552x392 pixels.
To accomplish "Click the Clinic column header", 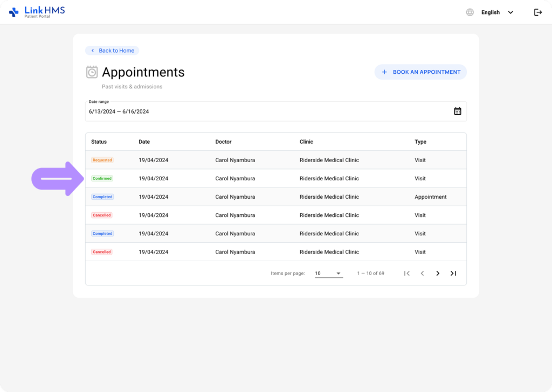I will coord(306,142).
